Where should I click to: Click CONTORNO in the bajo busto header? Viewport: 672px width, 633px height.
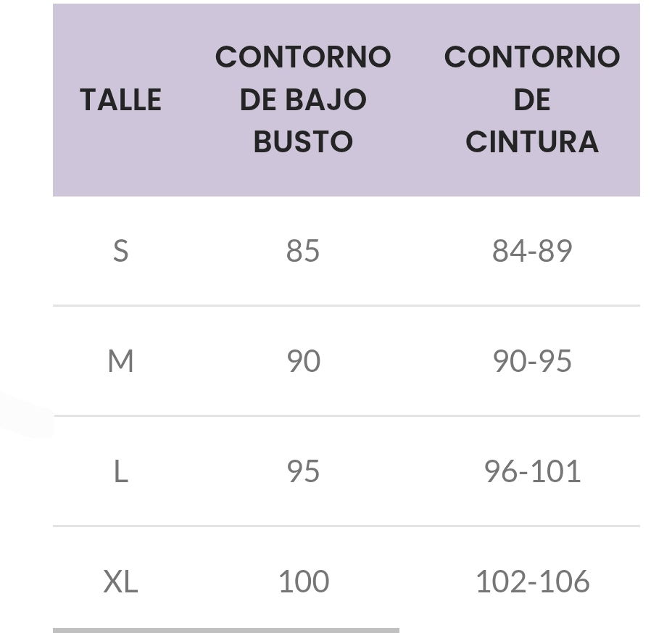(x=303, y=57)
